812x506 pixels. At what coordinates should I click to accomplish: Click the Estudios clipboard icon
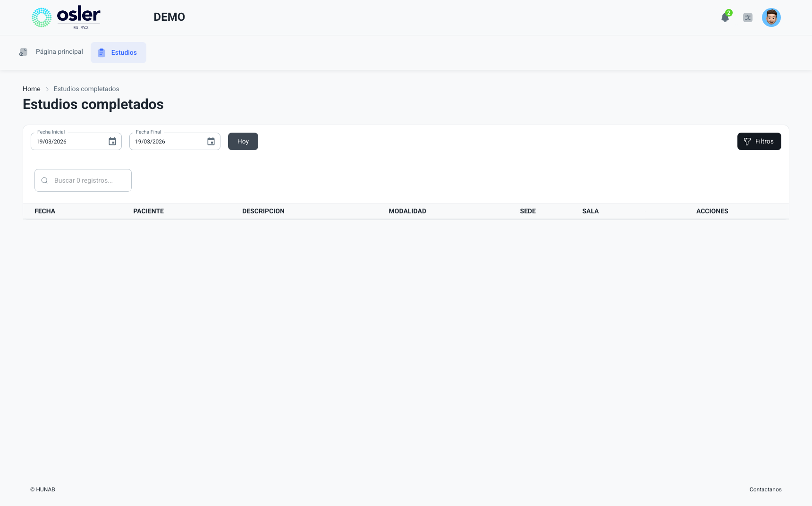pyautogui.click(x=101, y=52)
